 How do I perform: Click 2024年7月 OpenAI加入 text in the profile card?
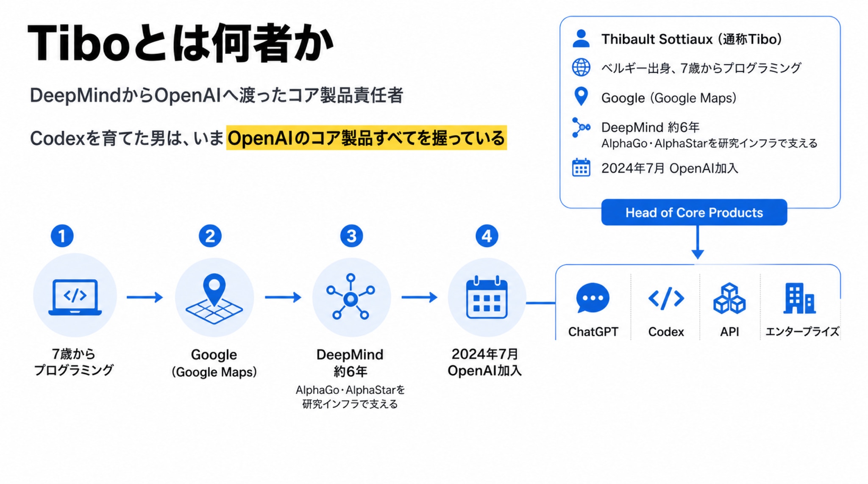670,168
